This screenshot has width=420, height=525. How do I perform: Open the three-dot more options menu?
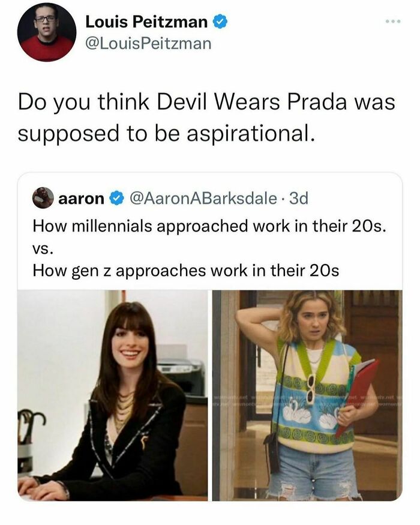coord(393,22)
